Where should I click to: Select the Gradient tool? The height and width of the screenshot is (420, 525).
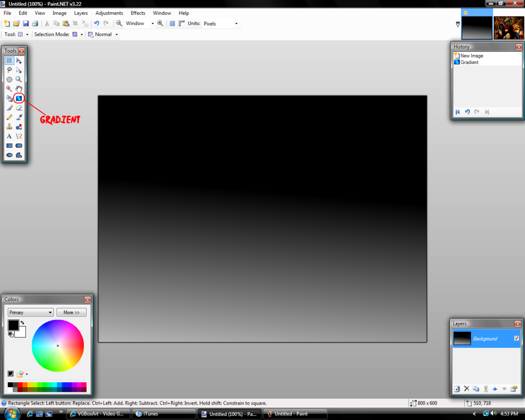tap(18, 98)
